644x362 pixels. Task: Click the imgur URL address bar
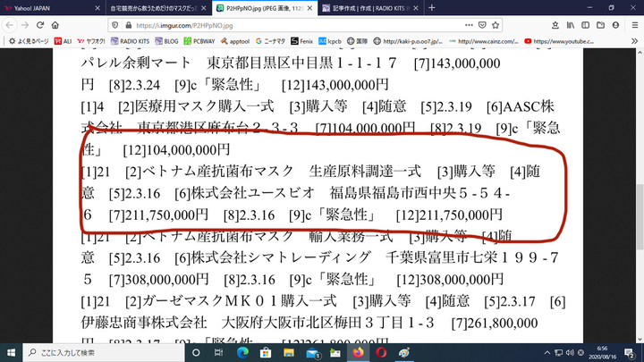click(x=268, y=25)
